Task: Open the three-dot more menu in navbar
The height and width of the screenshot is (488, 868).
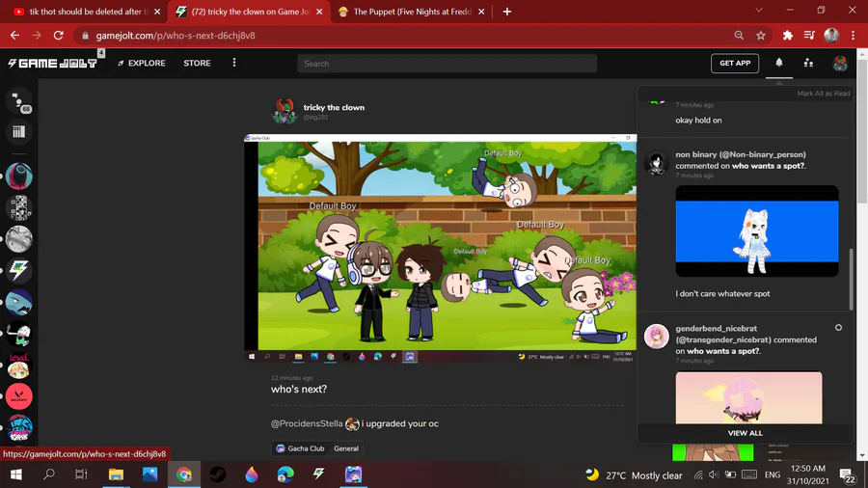Action: 234,63
